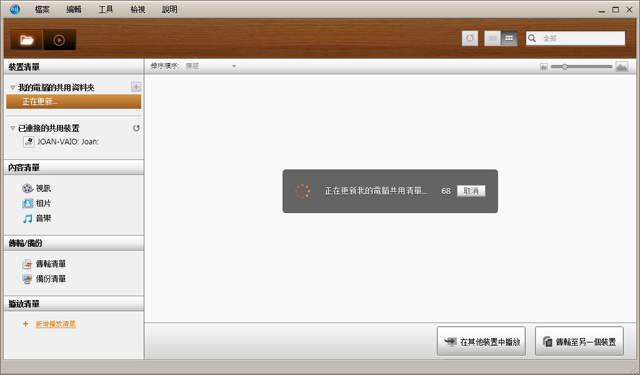Maximize the application window

click(616, 9)
